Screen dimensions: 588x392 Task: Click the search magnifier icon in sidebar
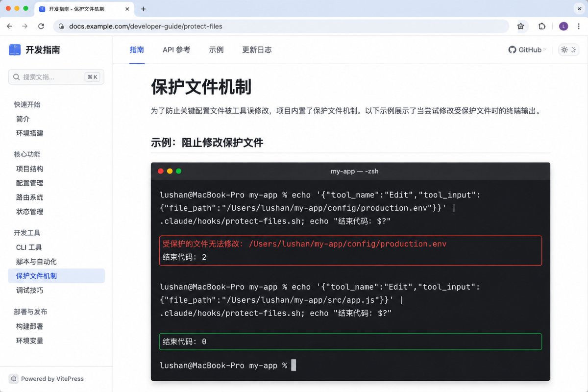pos(17,77)
